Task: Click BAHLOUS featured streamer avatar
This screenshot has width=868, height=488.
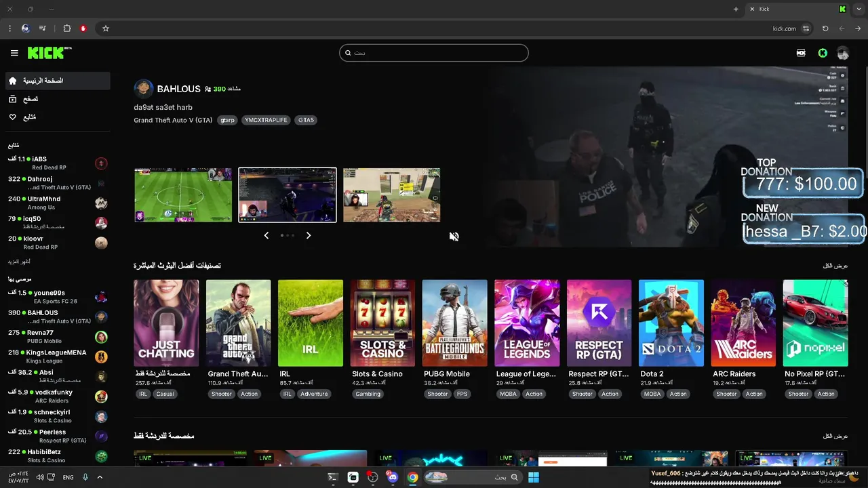Action: [144, 89]
